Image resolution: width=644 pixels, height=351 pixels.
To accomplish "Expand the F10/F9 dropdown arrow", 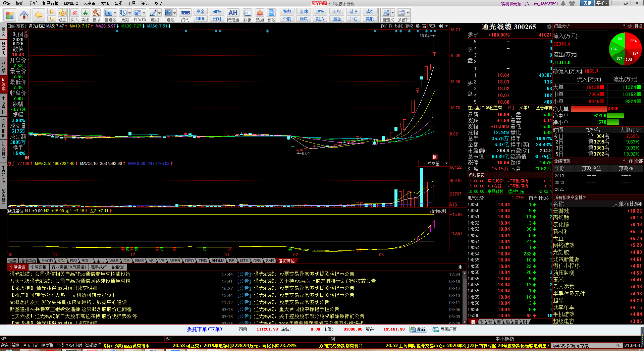I will click(x=144, y=13).
